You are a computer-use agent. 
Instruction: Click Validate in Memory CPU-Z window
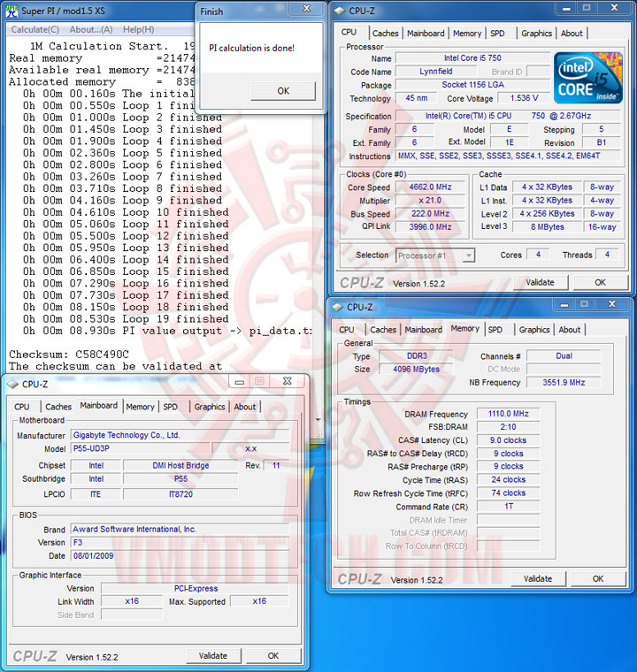point(538,579)
